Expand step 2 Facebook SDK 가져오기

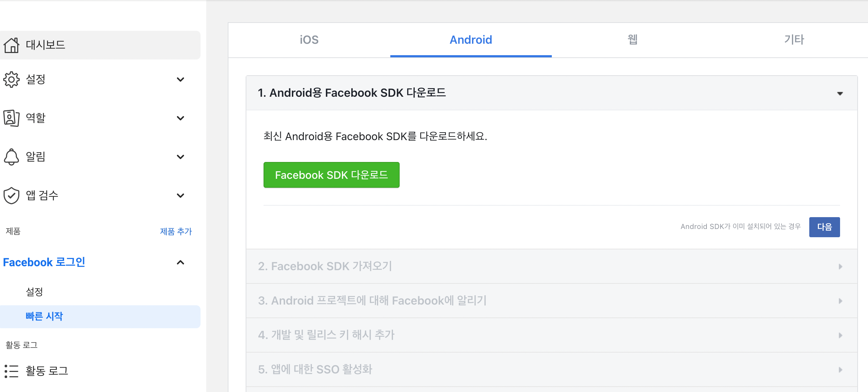840,267
